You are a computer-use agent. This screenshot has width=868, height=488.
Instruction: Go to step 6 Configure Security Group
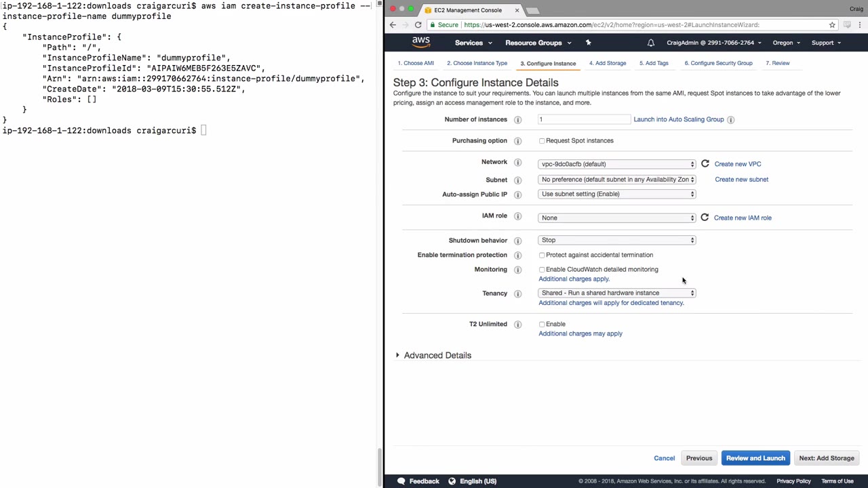718,63
